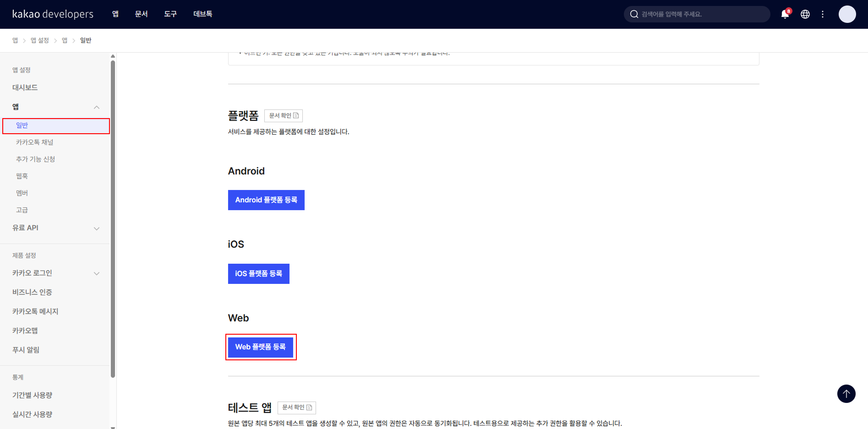Open the 도구 top menu
This screenshot has height=429, width=868.
pos(170,14)
